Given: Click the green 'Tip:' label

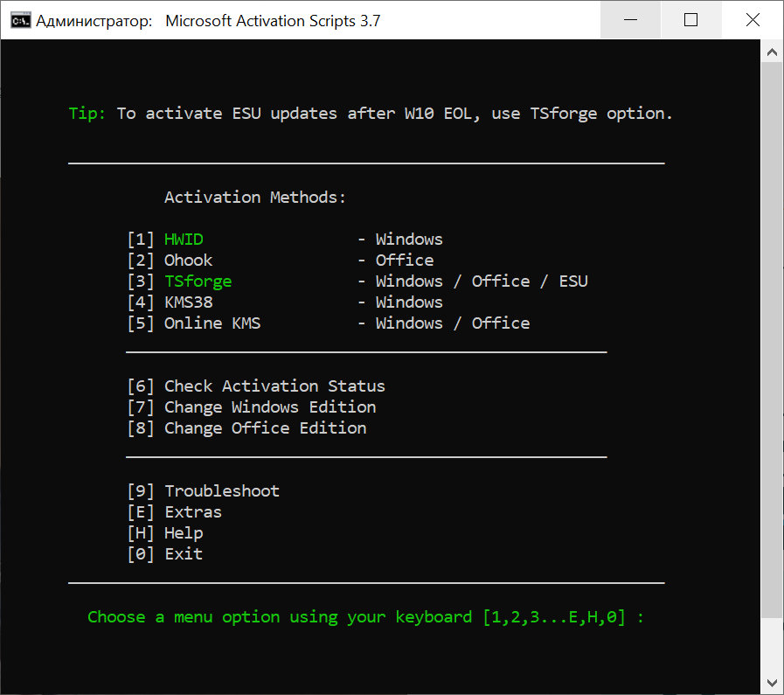Looking at the screenshot, I should (87, 114).
